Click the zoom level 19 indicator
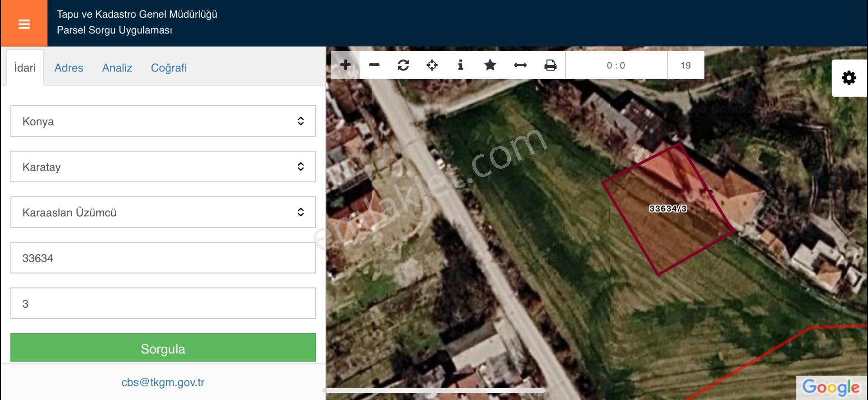This screenshot has height=400, width=868. click(686, 66)
